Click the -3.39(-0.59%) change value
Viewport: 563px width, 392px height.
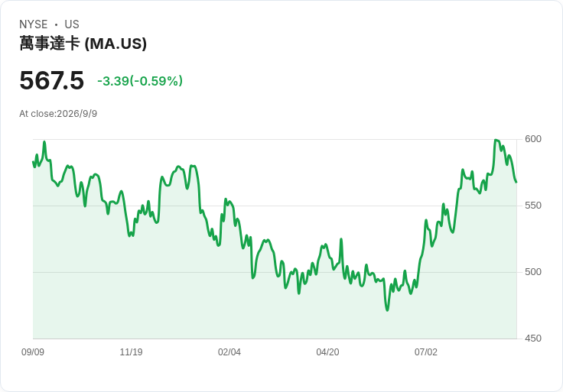[140, 81]
